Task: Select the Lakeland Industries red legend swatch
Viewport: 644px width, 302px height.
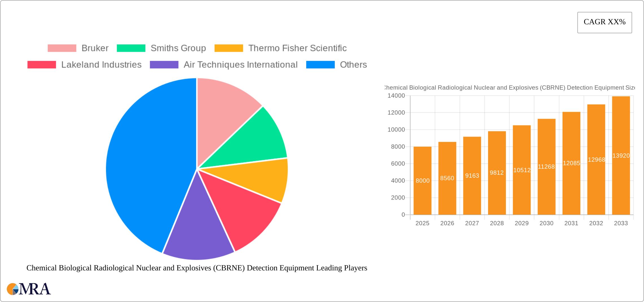Action: tap(41, 65)
